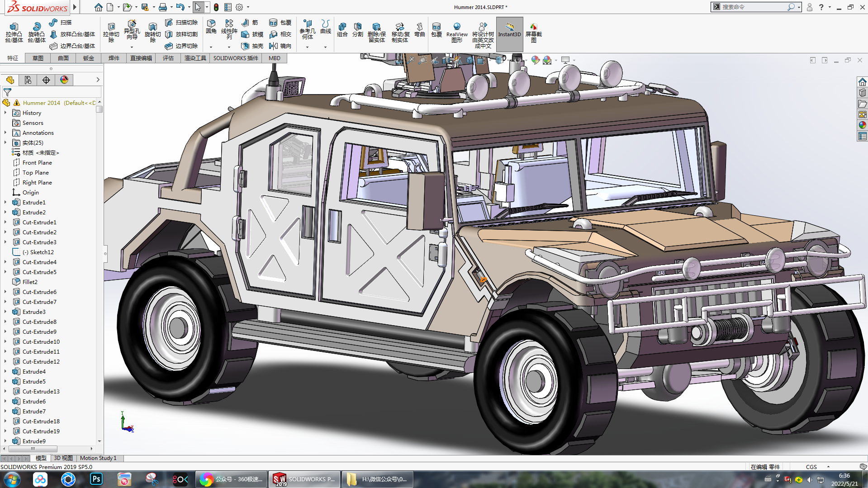Click the command search input field
868x488 pixels.
pos(754,7)
